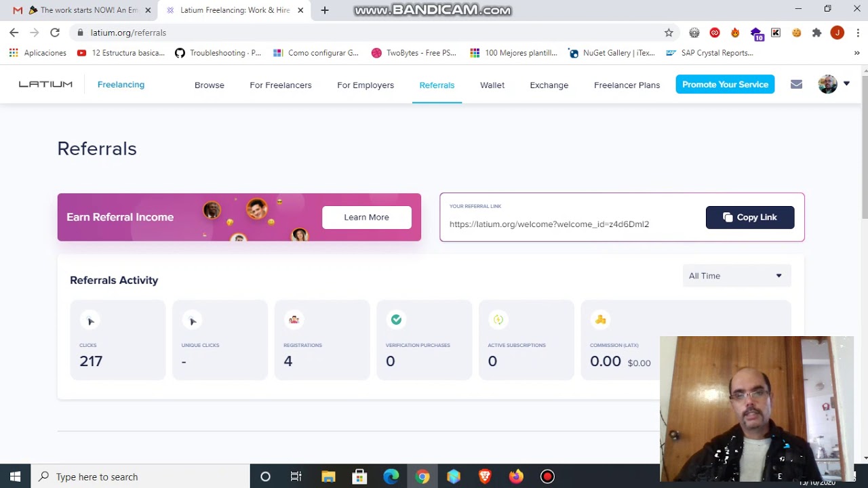
Task: Open the Windows Start menu
Action: pyautogui.click(x=16, y=476)
